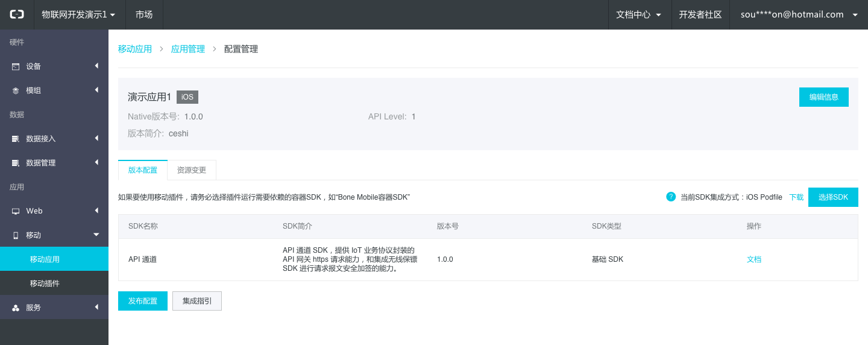This screenshot has height=345, width=868.
Task: Click the module icon beside 模组
Action: pos(16,90)
